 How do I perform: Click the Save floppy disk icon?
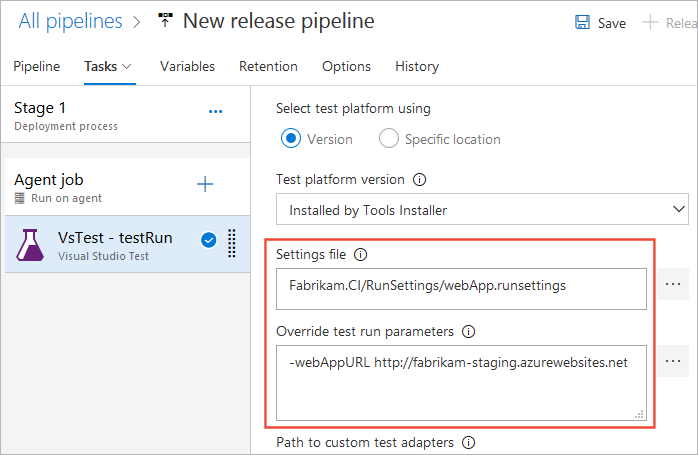(583, 22)
